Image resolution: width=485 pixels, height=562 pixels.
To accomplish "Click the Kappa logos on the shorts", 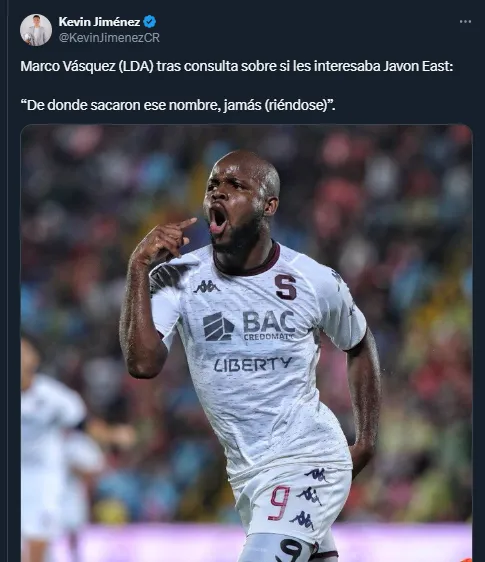I will click(x=311, y=498).
